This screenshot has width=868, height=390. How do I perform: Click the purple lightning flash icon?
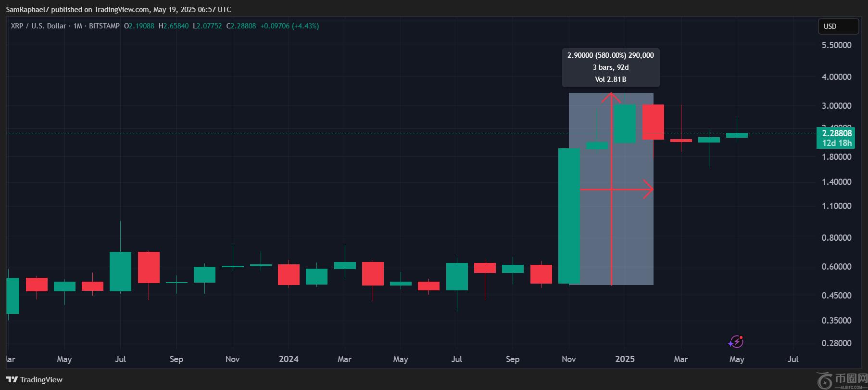736,342
